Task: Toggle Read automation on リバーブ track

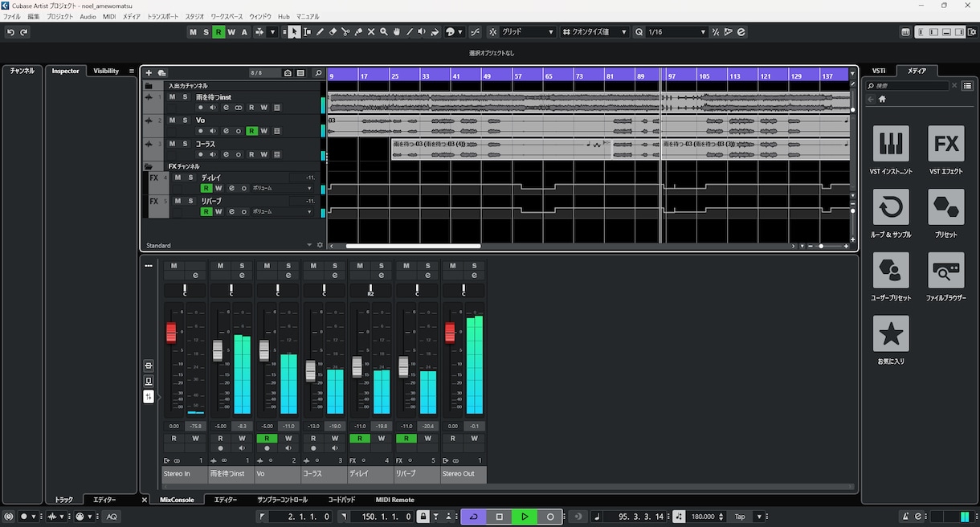Action: 206,211
